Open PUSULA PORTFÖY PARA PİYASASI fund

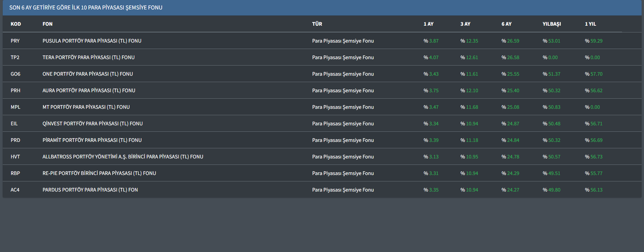coord(92,41)
